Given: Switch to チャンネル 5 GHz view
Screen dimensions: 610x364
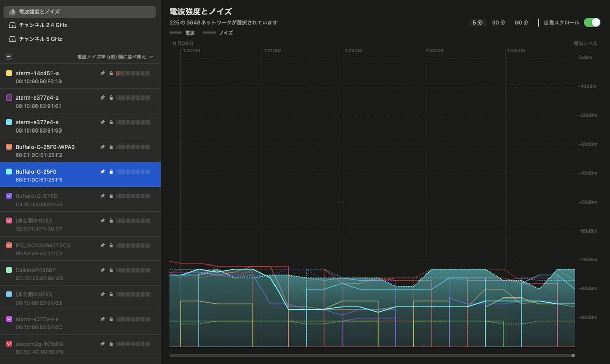Looking at the screenshot, I should click(40, 39).
